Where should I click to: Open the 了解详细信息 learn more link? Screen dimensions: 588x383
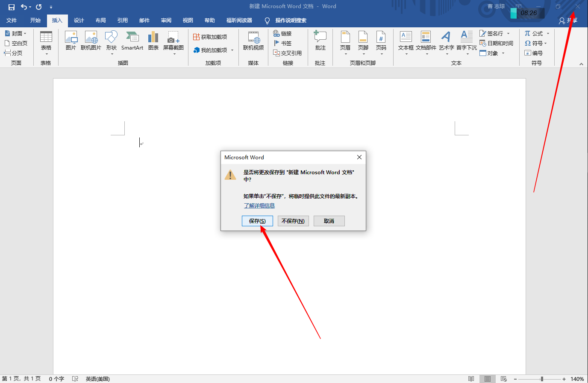(x=259, y=205)
